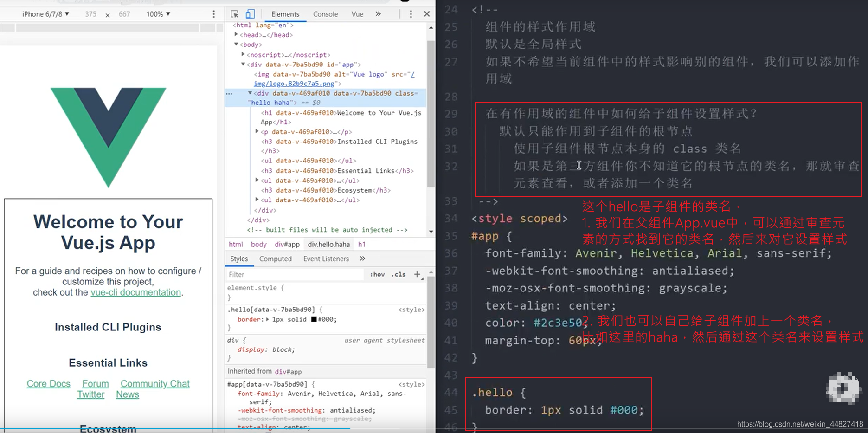This screenshot has height=433, width=868.
Task: Show more style pane tabs chevron
Action: tap(362, 259)
